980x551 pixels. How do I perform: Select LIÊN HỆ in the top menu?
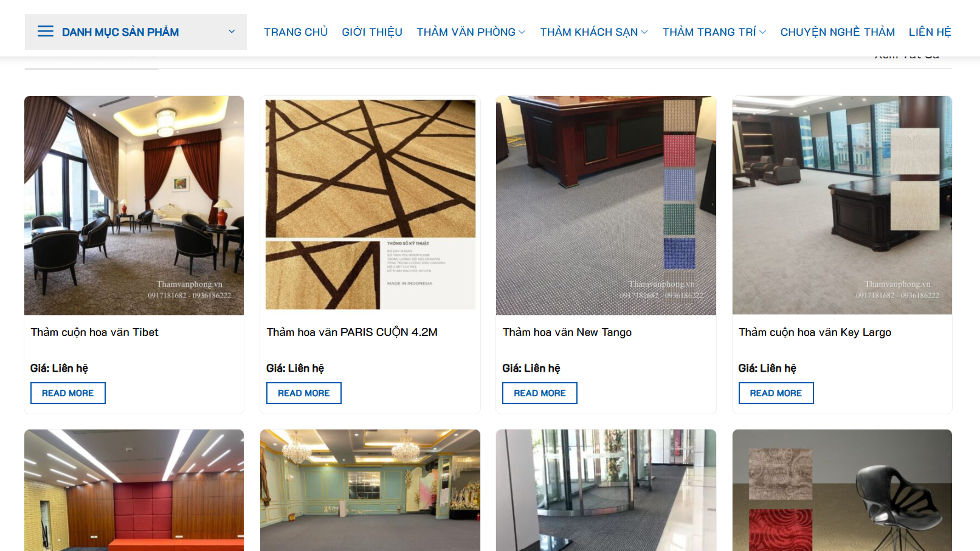(x=930, y=32)
